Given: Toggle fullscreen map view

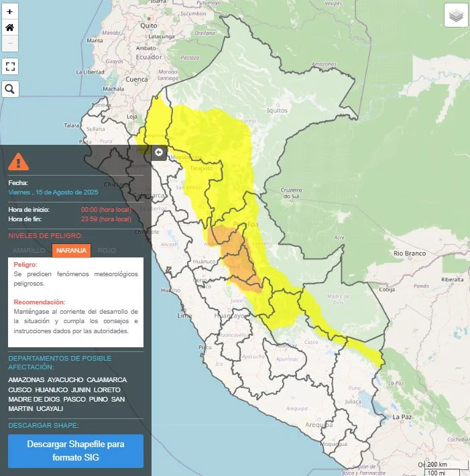Looking at the screenshot, I should click(10, 66).
